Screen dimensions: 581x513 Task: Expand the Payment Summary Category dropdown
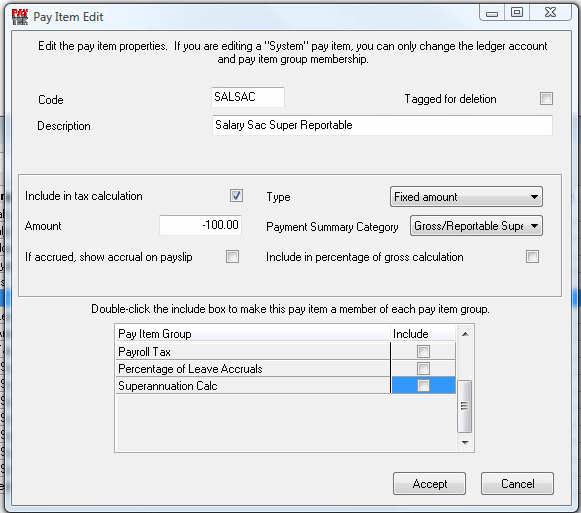coord(476,226)
